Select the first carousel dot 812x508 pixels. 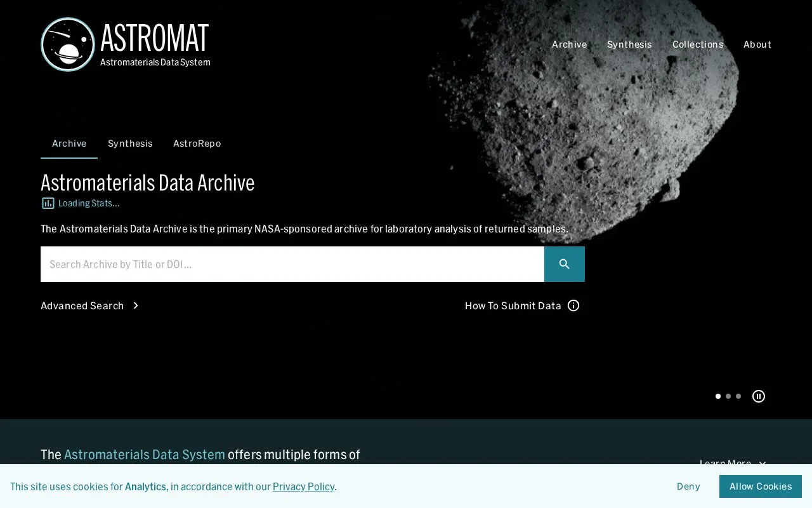(x=718, y=396)
